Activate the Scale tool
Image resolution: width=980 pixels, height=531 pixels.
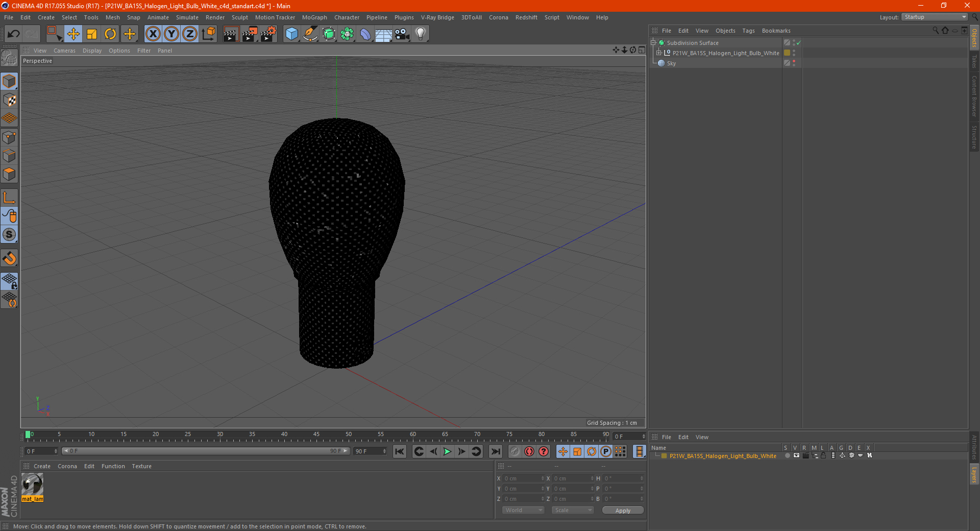point(92,34)
